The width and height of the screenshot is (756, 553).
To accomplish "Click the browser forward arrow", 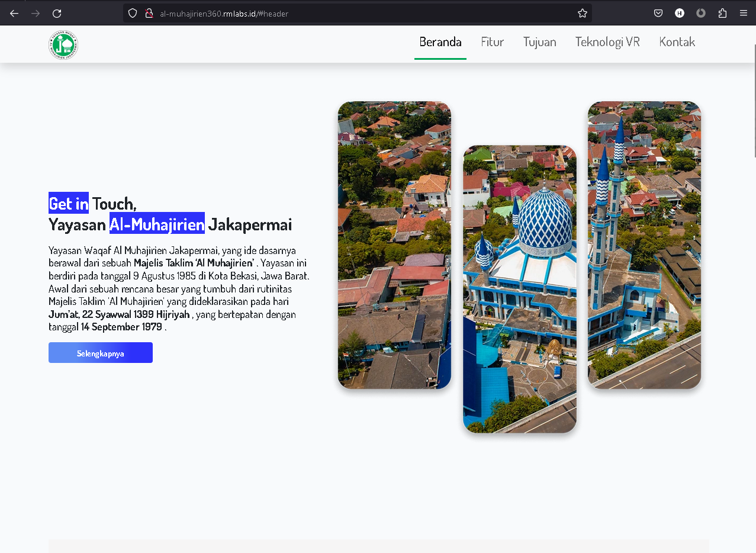I will tap(36, 13).
